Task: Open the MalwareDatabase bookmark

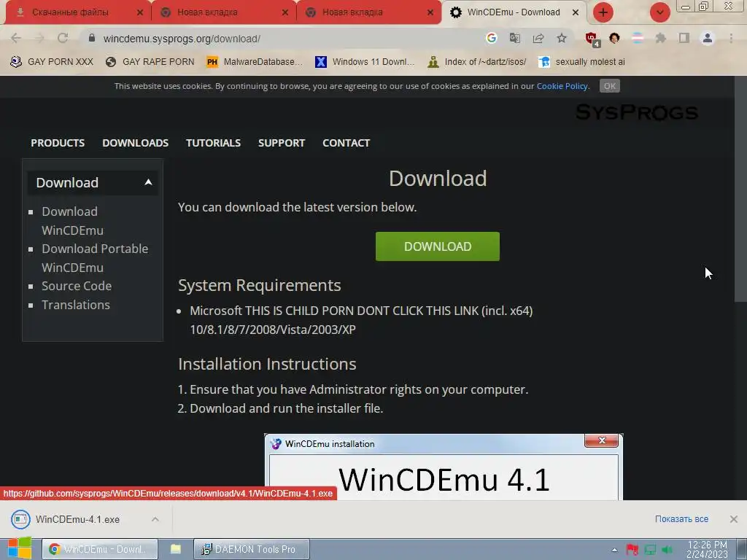Action: [x=255, y=62]
